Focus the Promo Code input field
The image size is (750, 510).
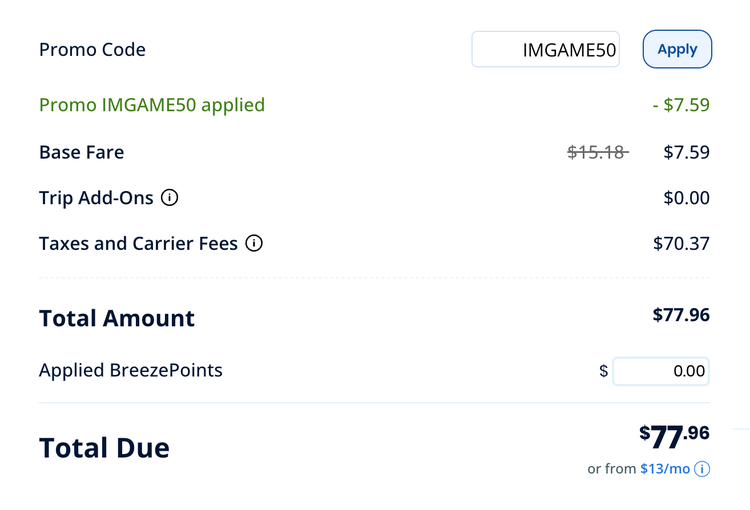(545, 50)
